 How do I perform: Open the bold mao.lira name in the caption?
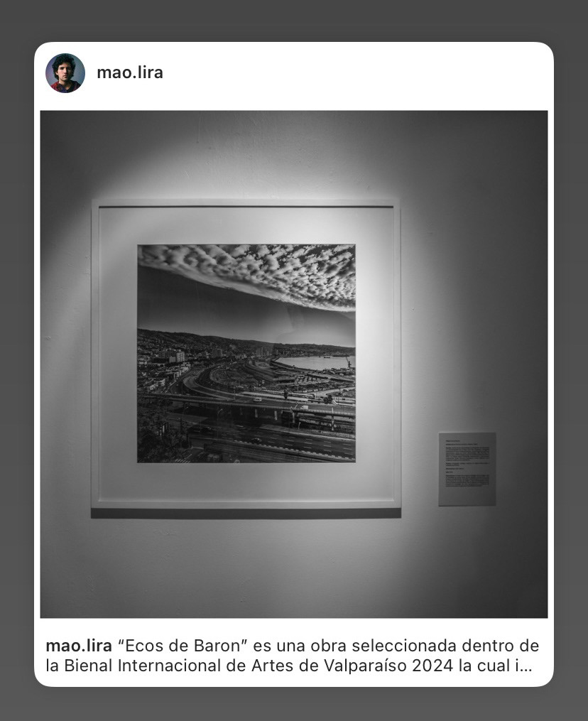(79, 646)
